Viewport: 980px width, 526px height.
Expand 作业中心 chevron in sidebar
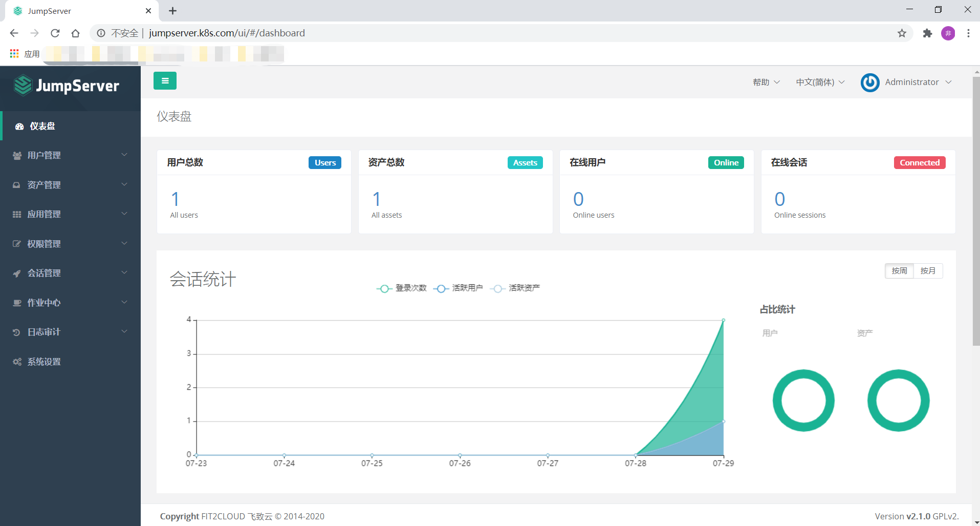click(124, 302)
